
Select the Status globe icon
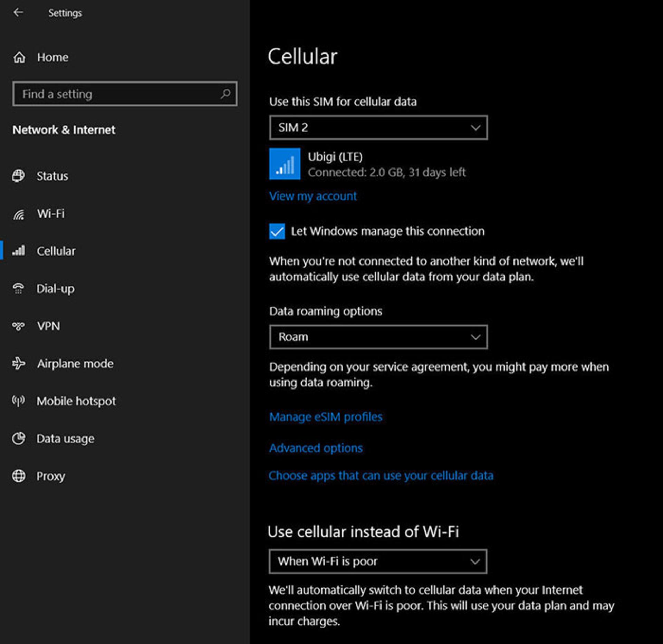point(18,176)
